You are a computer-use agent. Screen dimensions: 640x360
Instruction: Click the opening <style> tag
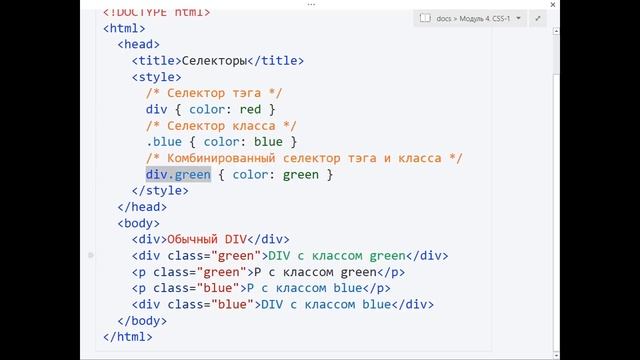[x=156, y=77]
